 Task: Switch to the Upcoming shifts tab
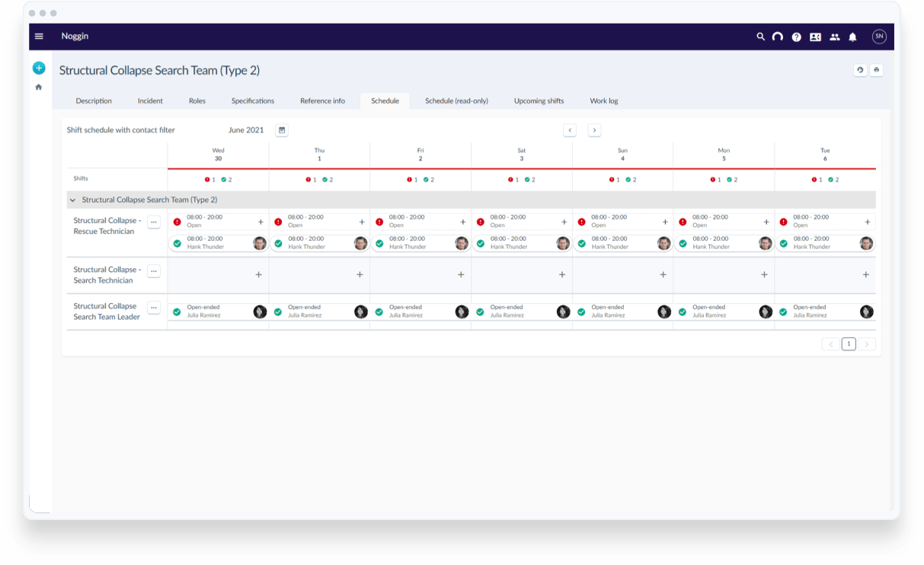pyautogui.click(x=539, y=101)
